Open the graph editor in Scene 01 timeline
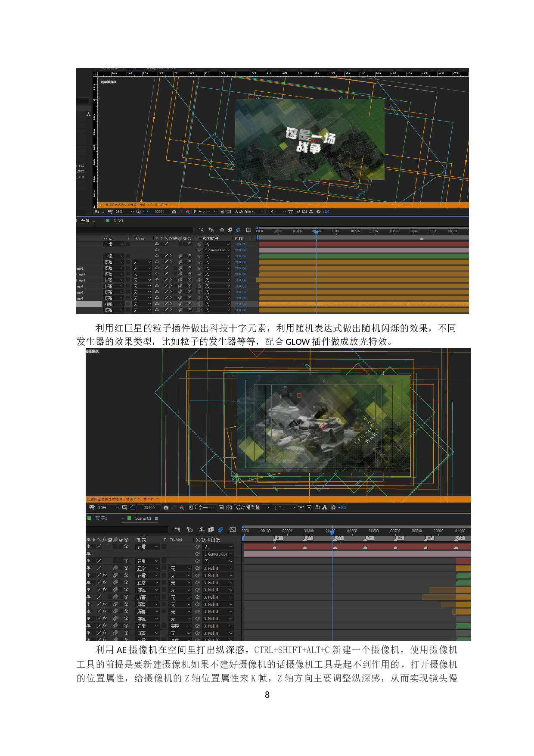The height and width of the screenshot is (756, 534). pyautogui.click(x=233, y=529)
